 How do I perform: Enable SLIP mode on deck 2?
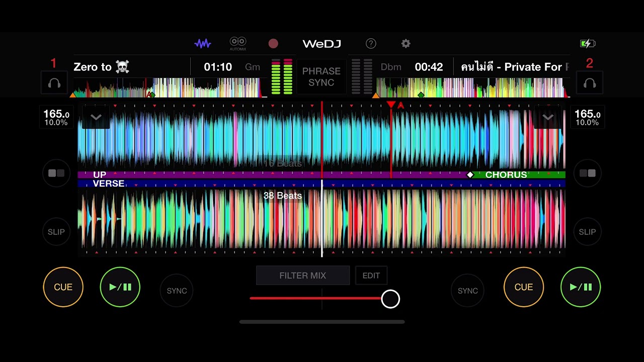587,232
